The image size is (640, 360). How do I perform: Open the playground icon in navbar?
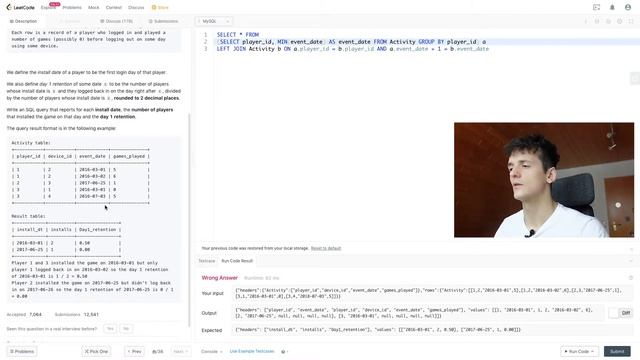(x=596, y=7)
